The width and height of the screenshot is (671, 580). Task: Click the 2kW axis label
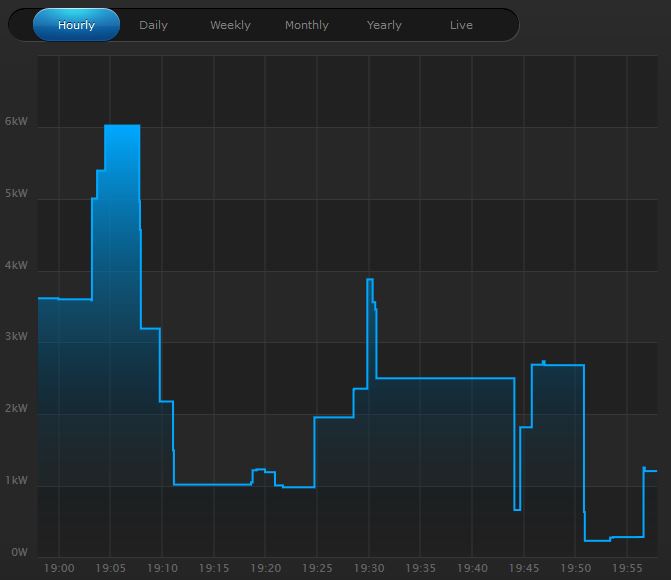pos(16,408)
